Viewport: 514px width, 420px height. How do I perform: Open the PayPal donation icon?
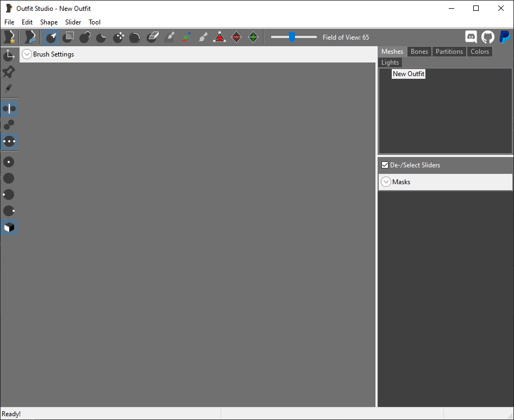(x=505, y=37)
